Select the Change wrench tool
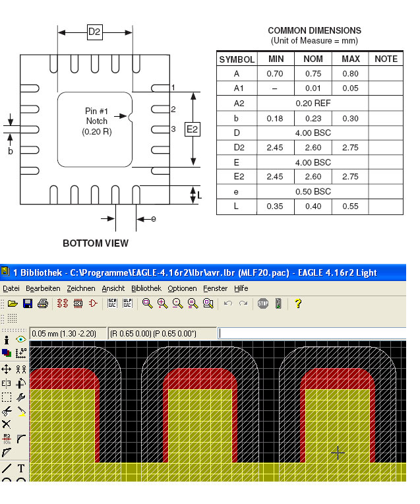Screen dimensions: 420x504 (21, 397)
